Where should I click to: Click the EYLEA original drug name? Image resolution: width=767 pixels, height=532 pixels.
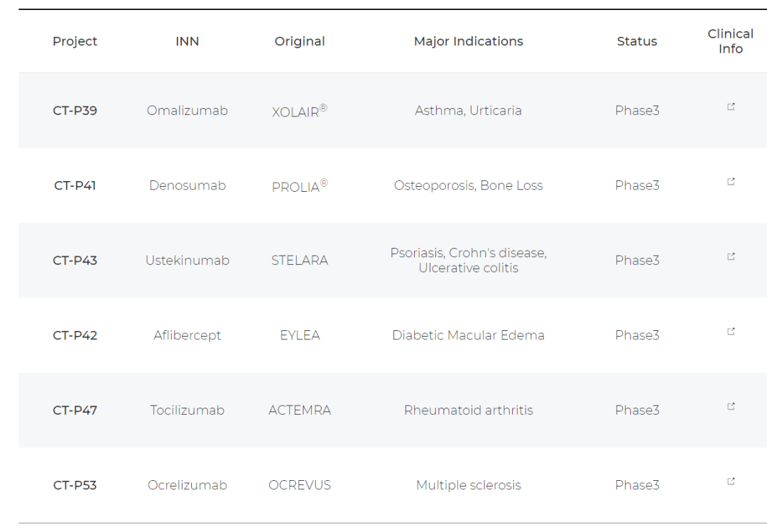(x=300, y=335)
